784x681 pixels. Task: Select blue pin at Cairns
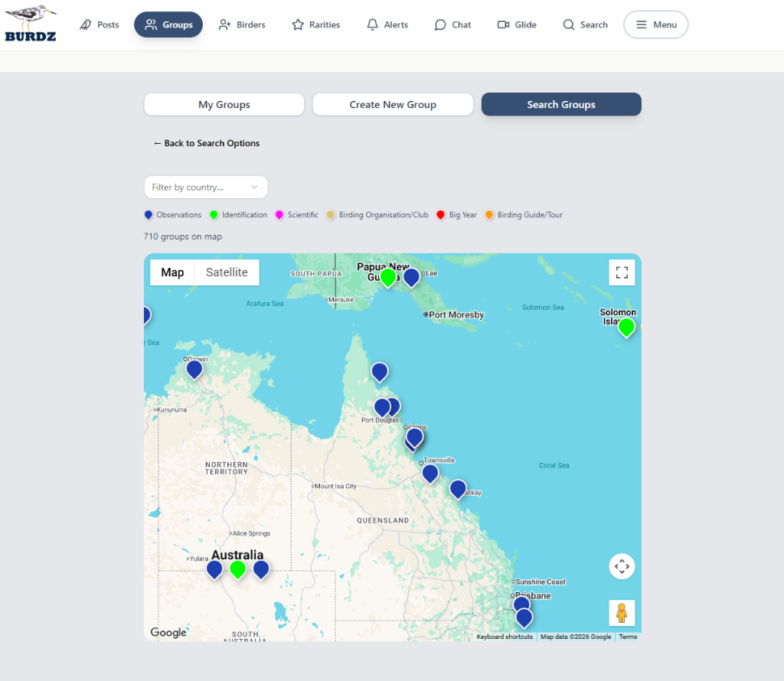[x=414, y=438]
